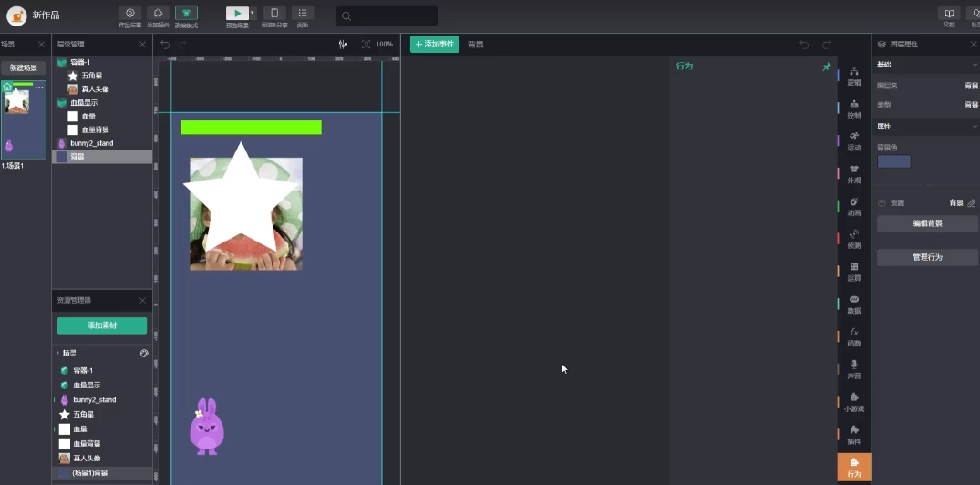Click the search input field in the top bar
The image size is (980, 485).
(x=387, y=16)
